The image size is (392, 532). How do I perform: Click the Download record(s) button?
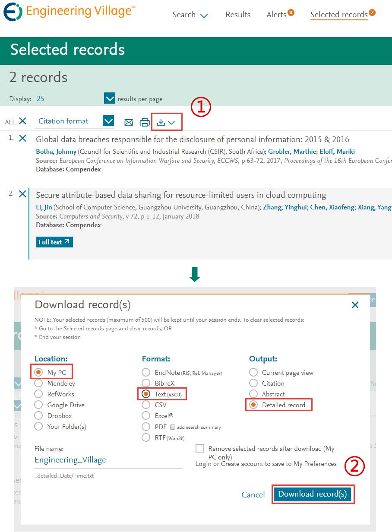pyautogui.click(x=313, y=494)
